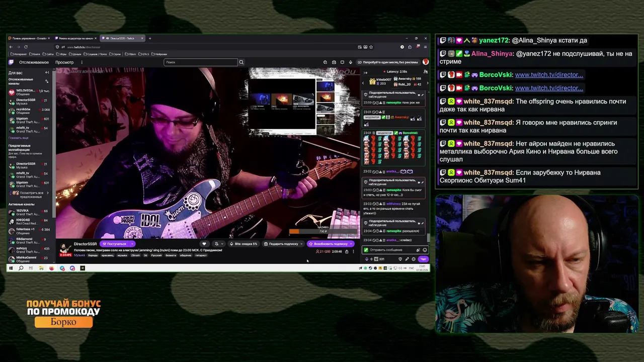The width and height of the screenshot is (644, 362).
Task: Open reznikbtw channel in sidebar
Action: [x=29, y=111]
